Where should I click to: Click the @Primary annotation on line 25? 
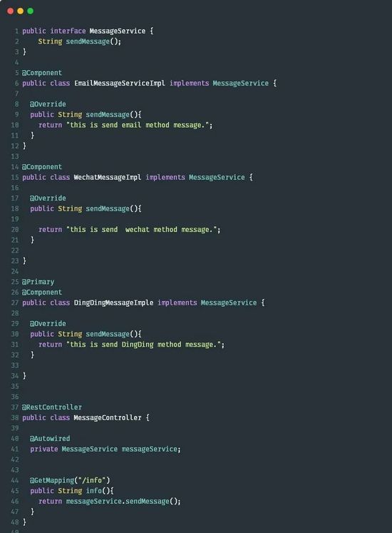tap(38, 282)
